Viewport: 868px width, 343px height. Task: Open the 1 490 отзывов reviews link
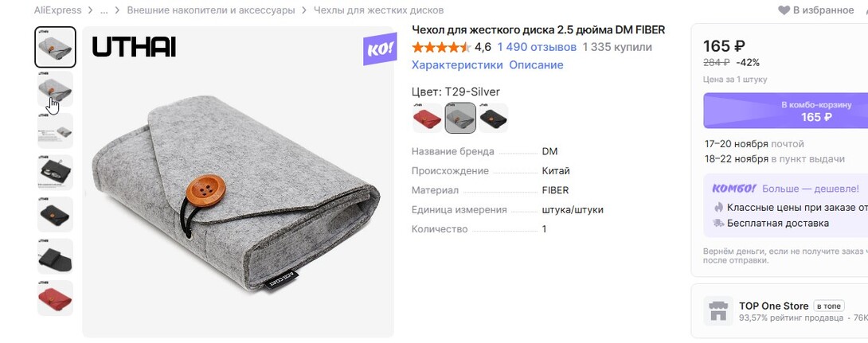tap(537, 47)
